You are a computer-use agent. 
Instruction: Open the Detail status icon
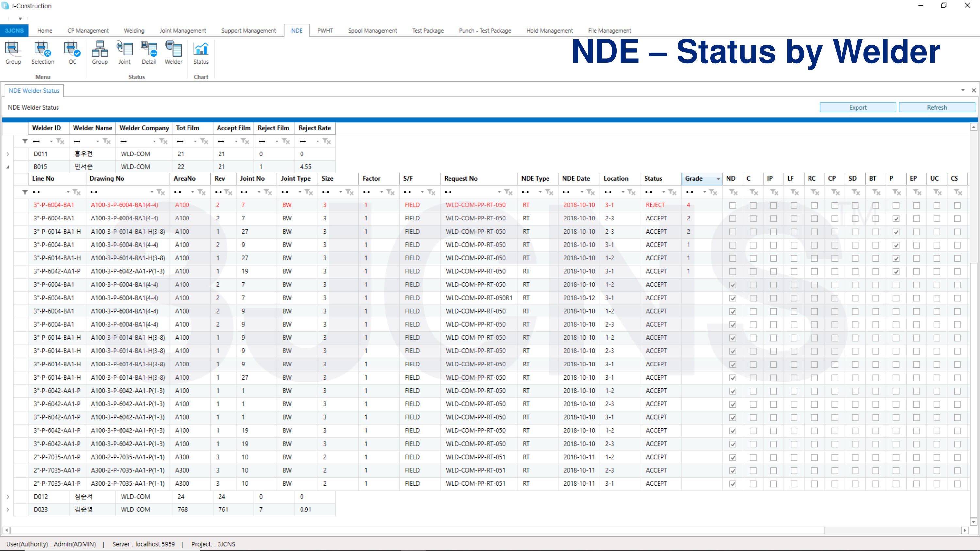(149, 53)
